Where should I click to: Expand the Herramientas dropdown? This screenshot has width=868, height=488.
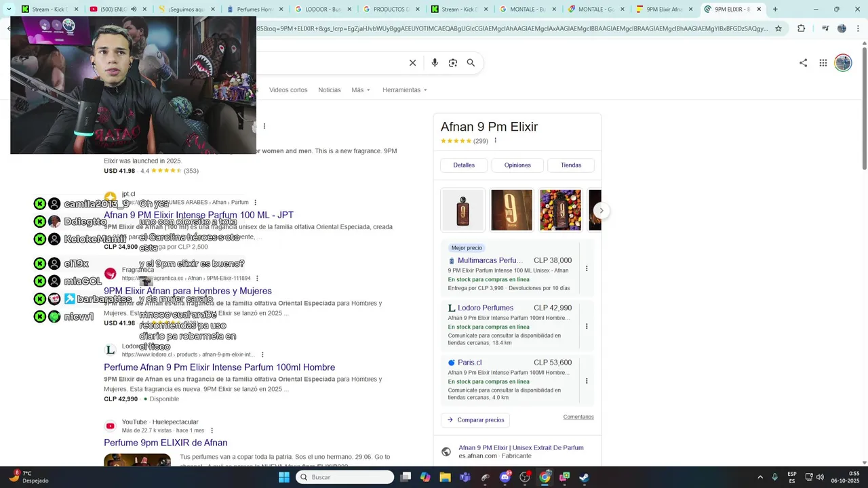tap(405, 90)
